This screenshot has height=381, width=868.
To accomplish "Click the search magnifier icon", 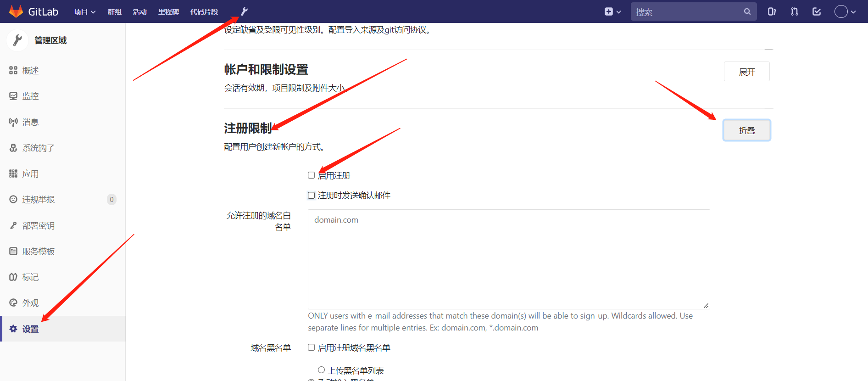I will click(x=747, y=11).
